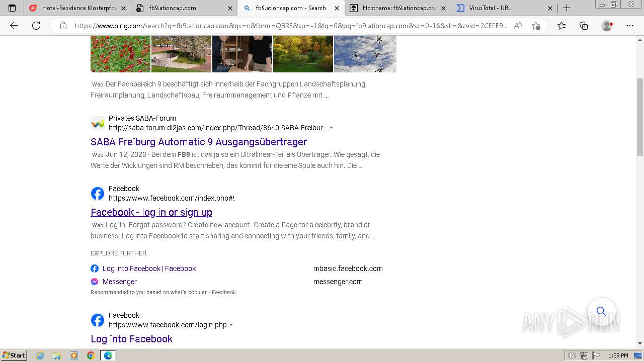Click the brick building landscape thumbnail

coord(181,54)
